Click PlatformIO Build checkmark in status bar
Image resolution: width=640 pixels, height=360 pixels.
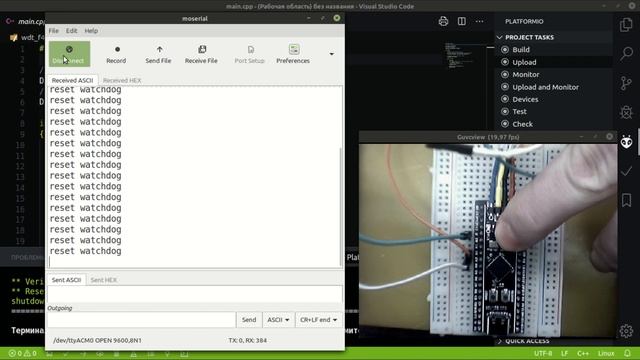pos(66,353)
